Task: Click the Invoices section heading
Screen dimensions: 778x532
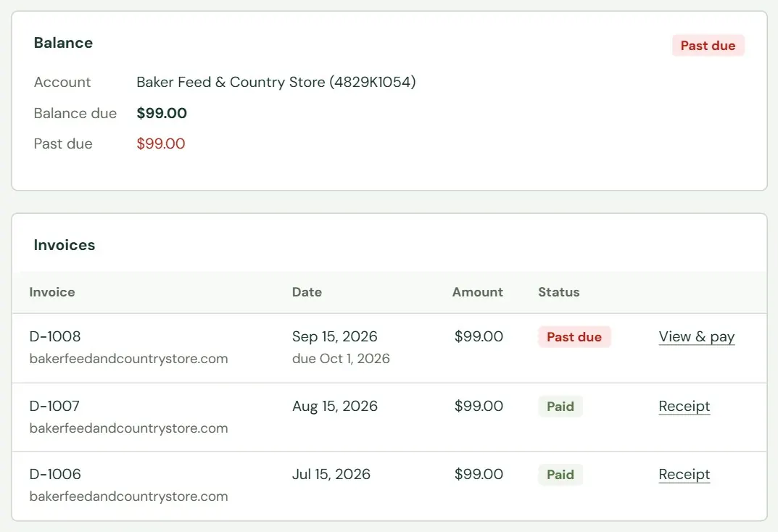Action: (65, 245)
